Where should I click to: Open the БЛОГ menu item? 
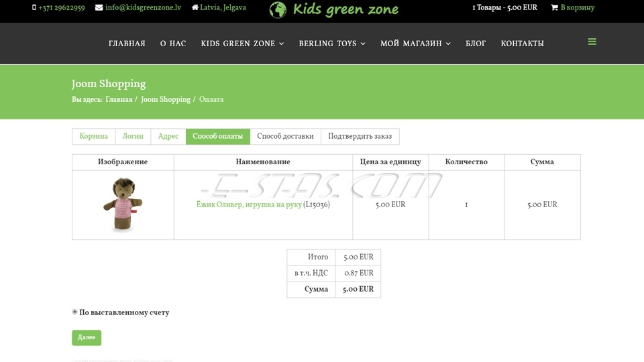click(x=476, y=44)
